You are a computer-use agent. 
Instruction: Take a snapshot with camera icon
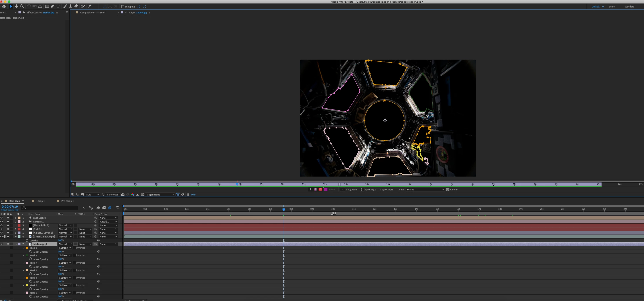pyautogui.click(x=123, y=195)
